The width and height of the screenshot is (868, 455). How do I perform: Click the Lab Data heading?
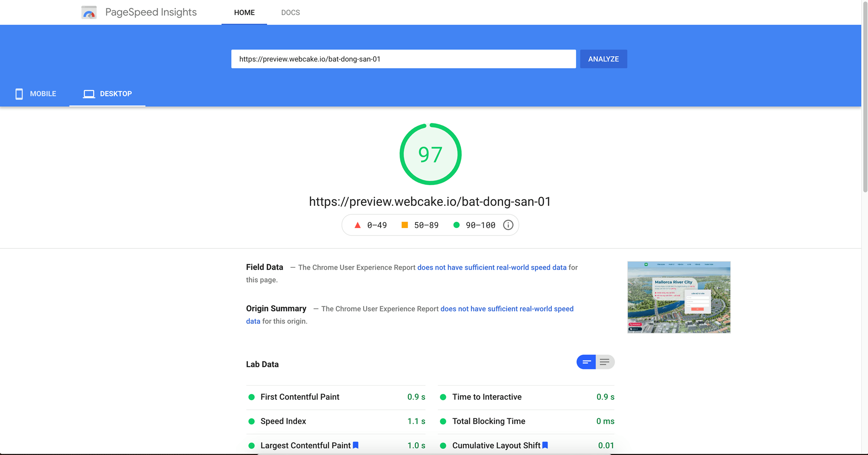[x=262, y=364]
